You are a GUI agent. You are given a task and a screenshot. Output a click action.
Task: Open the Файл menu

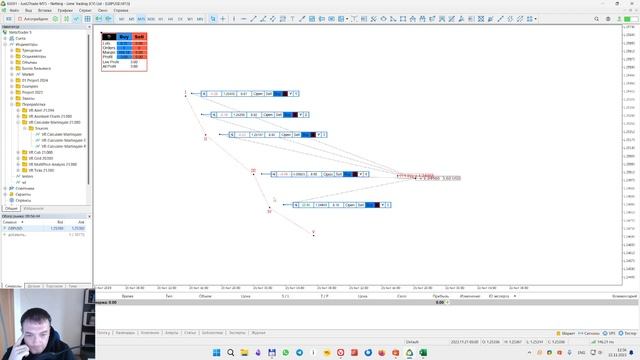click(x=14, y=10)
